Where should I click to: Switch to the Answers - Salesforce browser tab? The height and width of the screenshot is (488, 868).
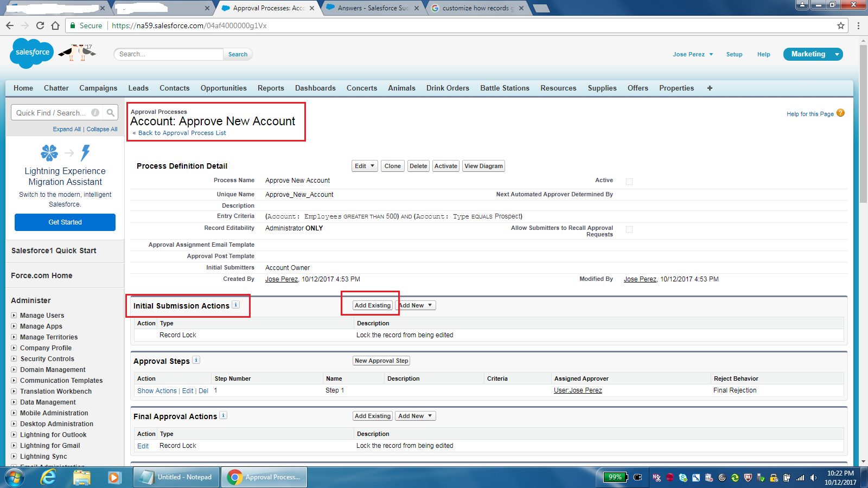373,8
